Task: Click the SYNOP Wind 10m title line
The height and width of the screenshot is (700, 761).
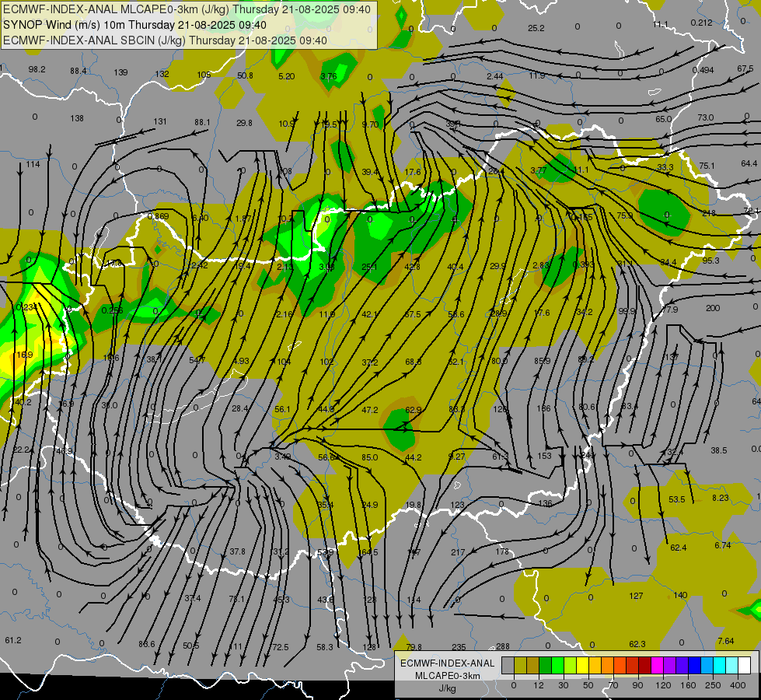Action: (134, 25)
